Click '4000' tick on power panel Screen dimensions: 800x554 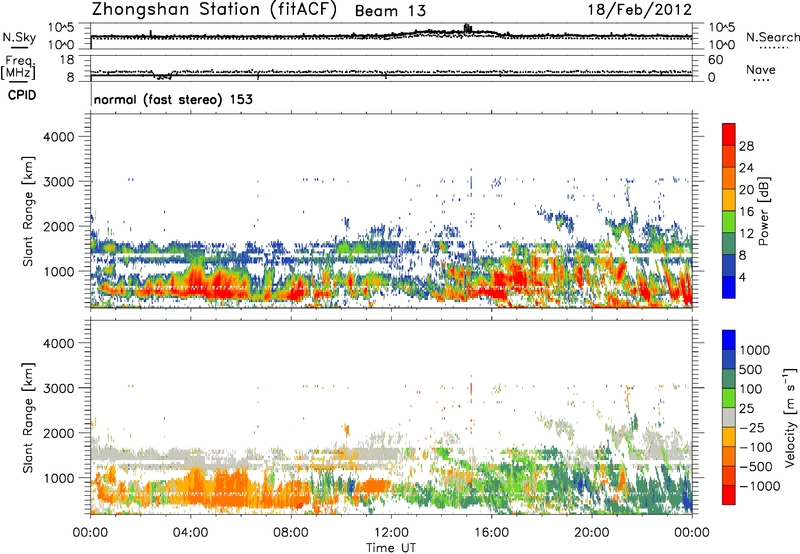point(59,137)
